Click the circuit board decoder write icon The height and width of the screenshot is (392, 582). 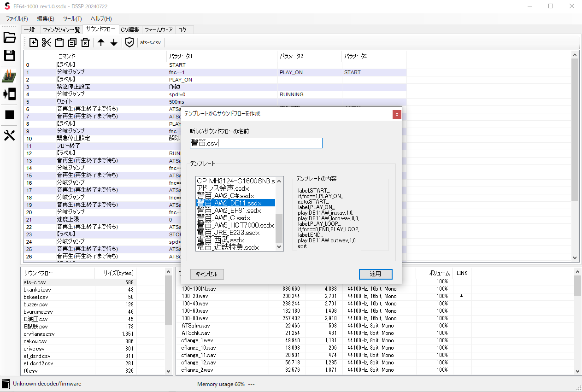(x=10, y=76)
